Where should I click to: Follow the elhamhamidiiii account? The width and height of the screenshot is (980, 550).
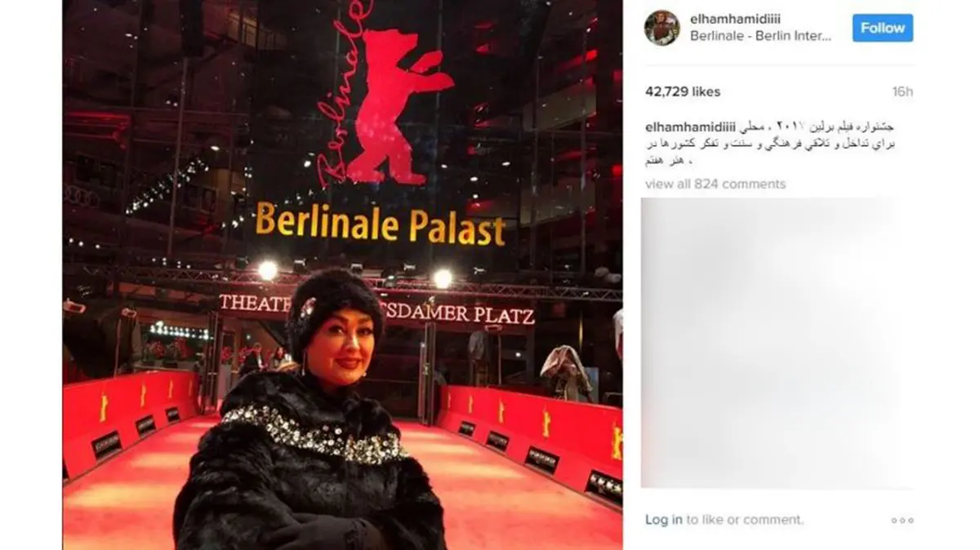[883, 28]
